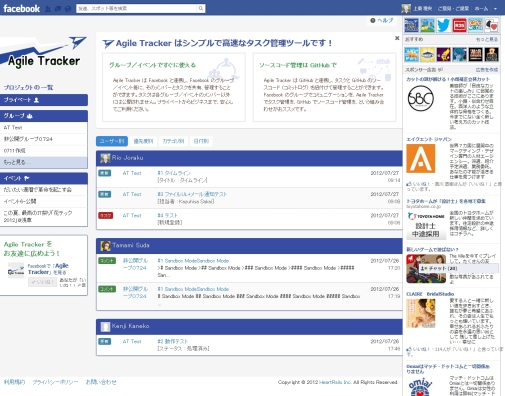Switch to the 優先度別 tab
505x396 pixels.
coord(143,141)
